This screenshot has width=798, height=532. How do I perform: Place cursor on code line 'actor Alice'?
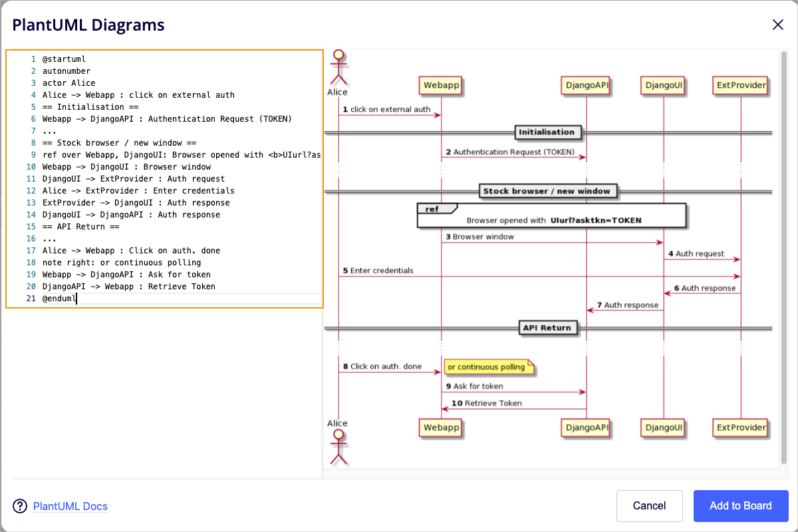(69, 83)
